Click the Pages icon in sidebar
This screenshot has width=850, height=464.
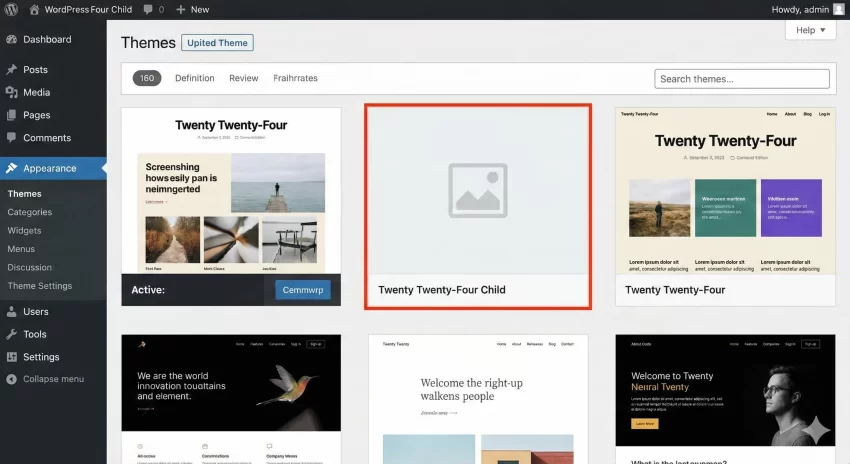pyautogui.click(x=11, y=115)
